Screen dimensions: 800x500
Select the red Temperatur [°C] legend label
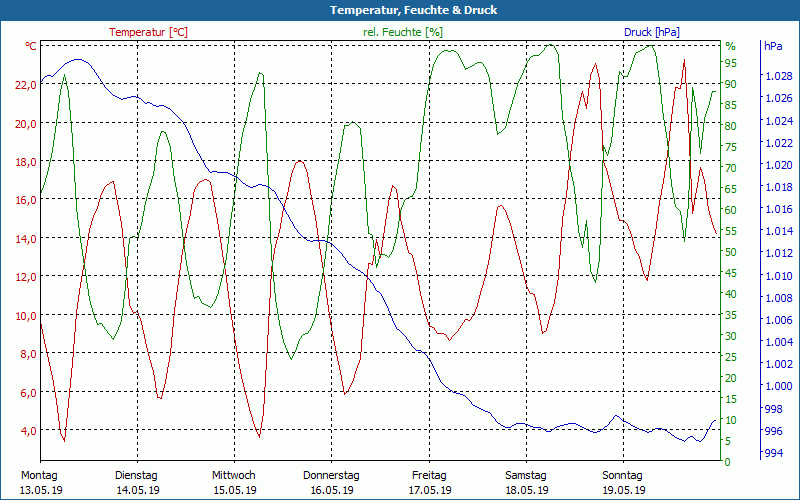pos(148,32)
